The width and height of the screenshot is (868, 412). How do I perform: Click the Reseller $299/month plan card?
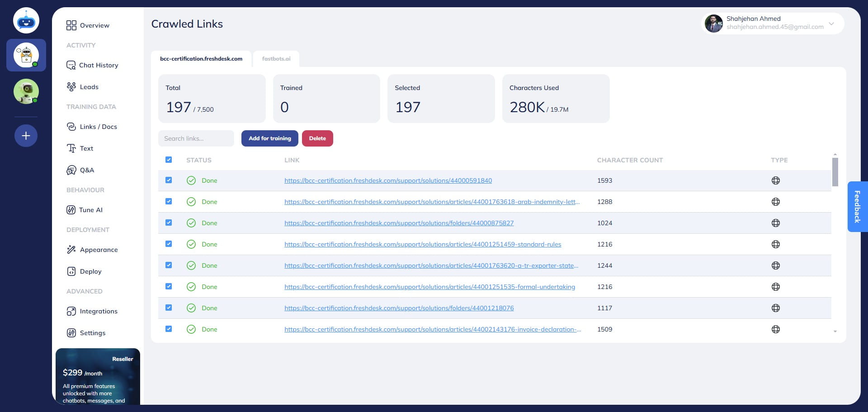point(98,376)
